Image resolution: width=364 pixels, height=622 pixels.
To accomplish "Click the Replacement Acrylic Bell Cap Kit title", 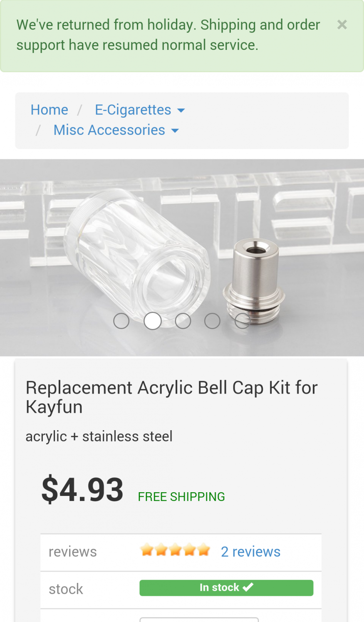I will point(171,397).
